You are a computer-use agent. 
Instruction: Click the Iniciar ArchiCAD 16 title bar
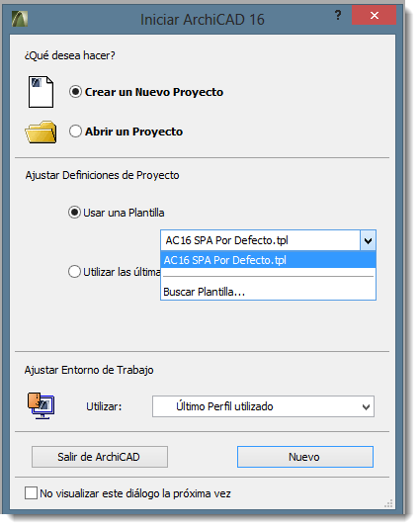tap(203, 19)
